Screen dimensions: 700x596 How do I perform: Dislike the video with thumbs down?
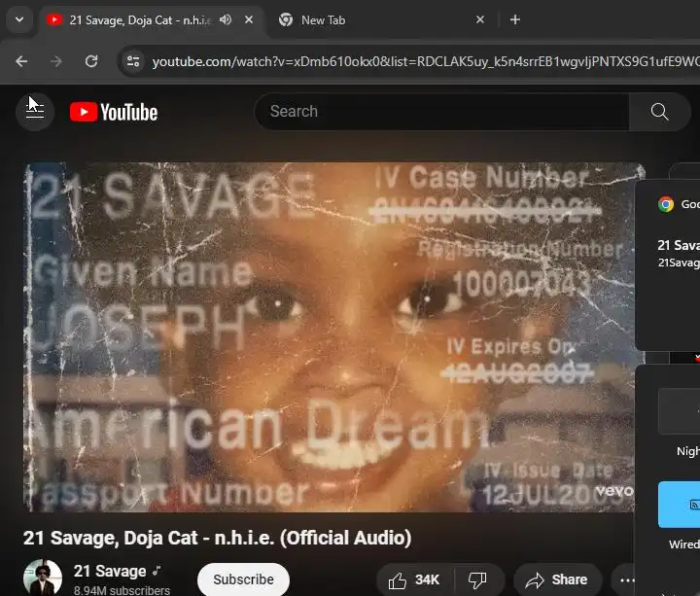pos(477,579)
